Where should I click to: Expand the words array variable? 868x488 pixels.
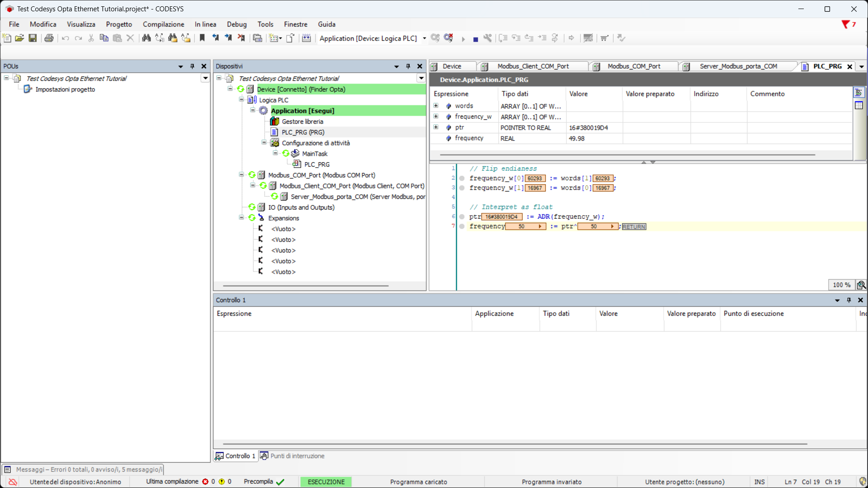click(x=436, y=106)
